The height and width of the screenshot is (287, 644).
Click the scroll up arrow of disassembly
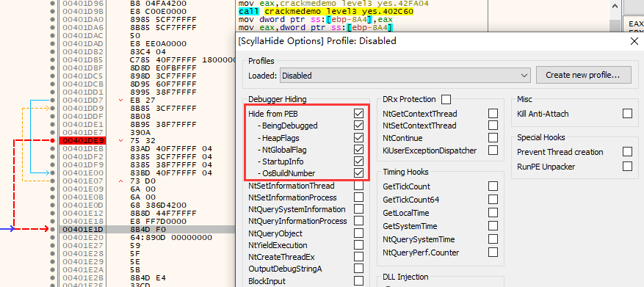click(615, 6)
